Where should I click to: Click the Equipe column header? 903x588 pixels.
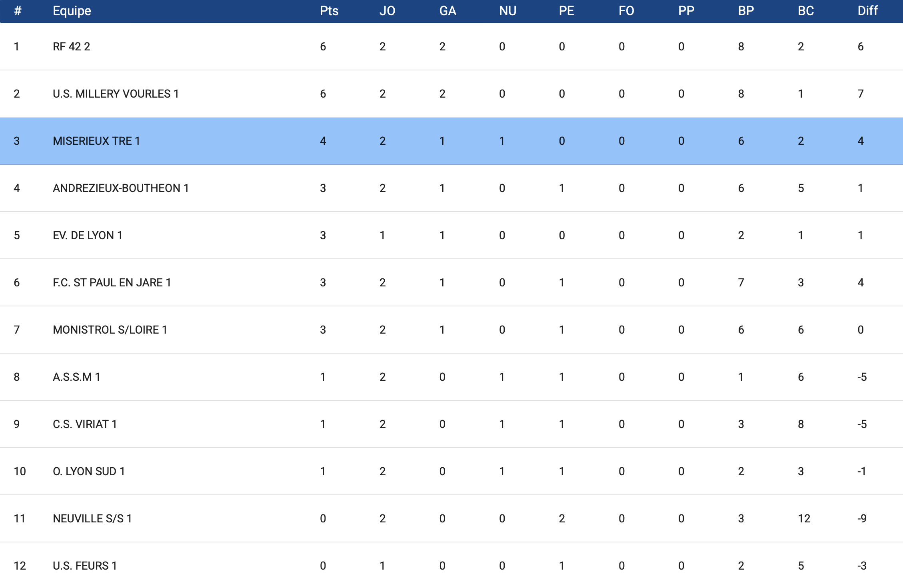(72, 11)
